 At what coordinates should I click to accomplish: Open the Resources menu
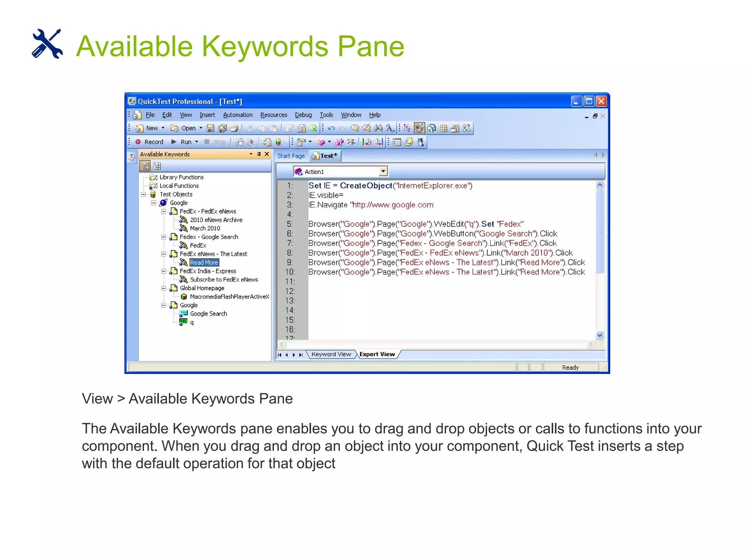coord(274,115)
